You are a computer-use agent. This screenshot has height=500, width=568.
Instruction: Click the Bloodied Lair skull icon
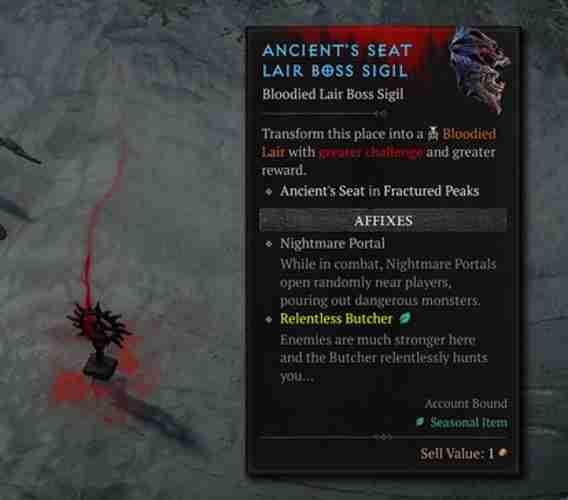(x=433, y=133)
